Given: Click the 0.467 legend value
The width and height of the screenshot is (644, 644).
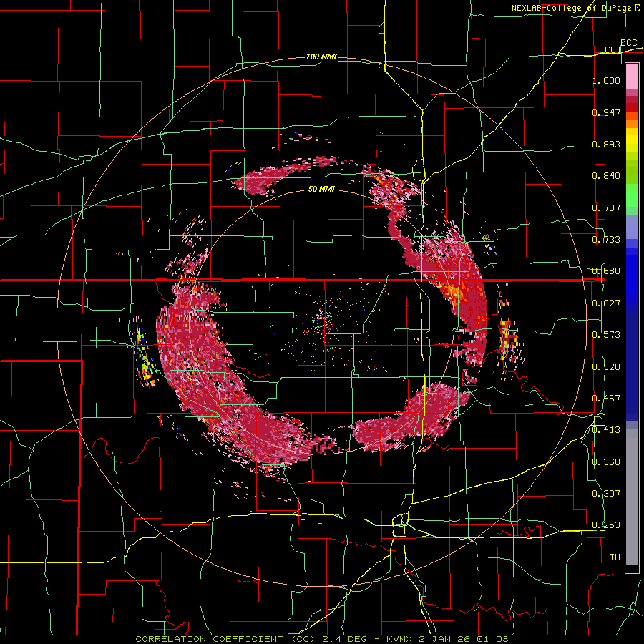Looking at the screenshot, I should (x=606, y=399).
